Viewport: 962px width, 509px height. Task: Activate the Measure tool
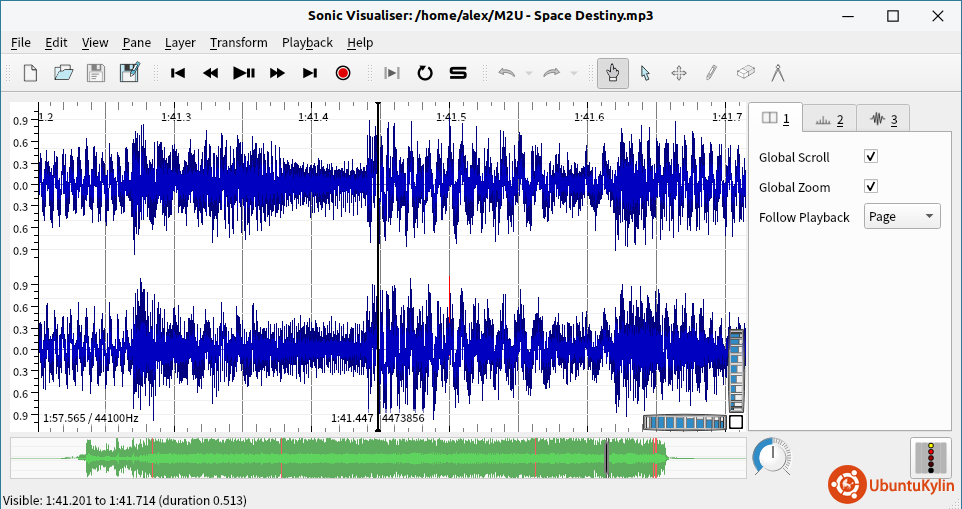coord(777,73)
